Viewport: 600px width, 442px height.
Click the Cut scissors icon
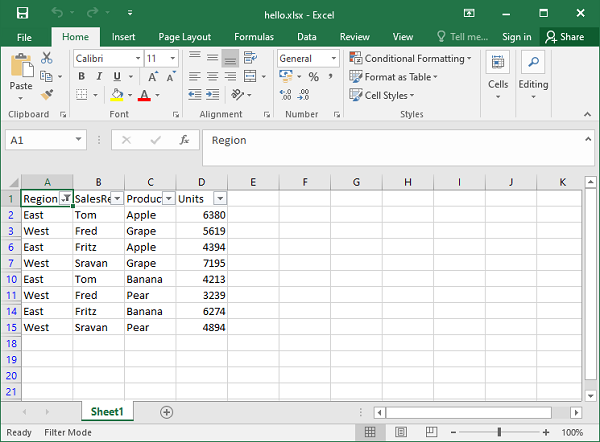[47, 59]
